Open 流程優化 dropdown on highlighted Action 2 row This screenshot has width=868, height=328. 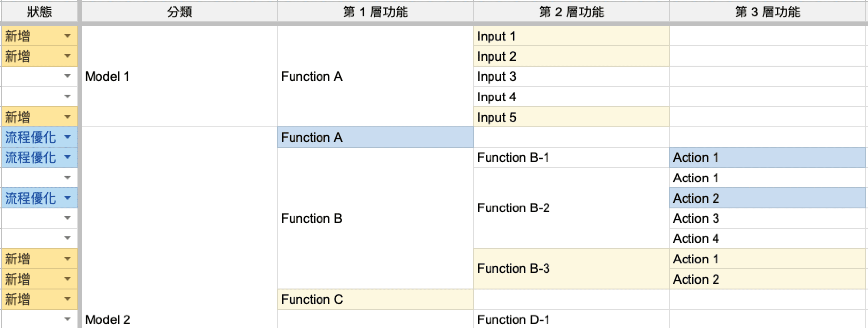point(67,198)
